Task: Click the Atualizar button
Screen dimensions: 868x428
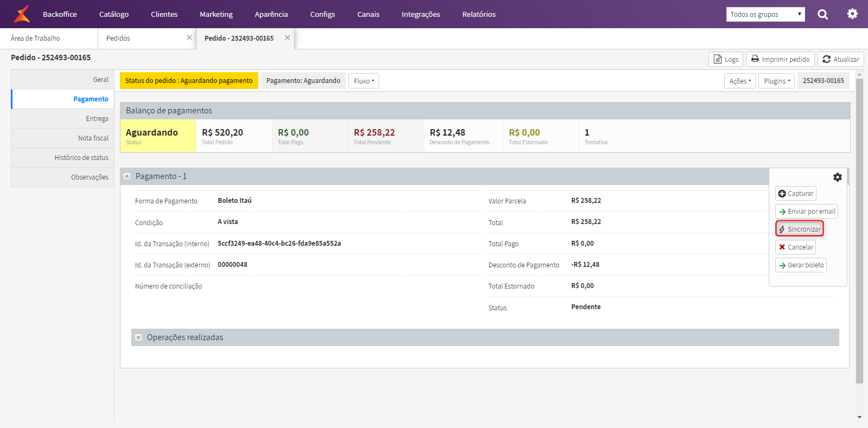Action: coord(841,59)
